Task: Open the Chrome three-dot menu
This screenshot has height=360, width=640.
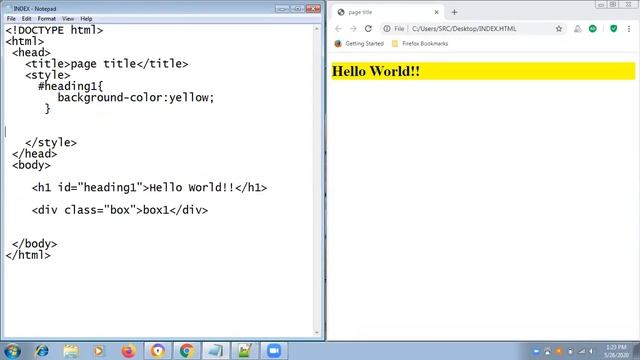Action: coord(629,29)
